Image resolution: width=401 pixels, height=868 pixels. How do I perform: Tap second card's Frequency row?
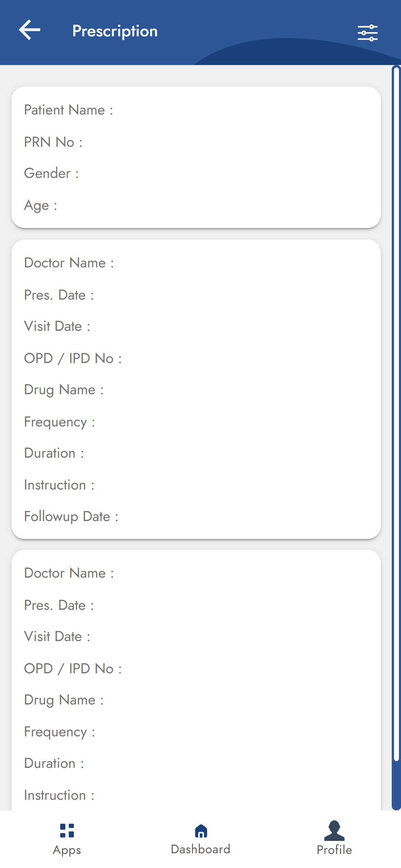click(60, 732)
